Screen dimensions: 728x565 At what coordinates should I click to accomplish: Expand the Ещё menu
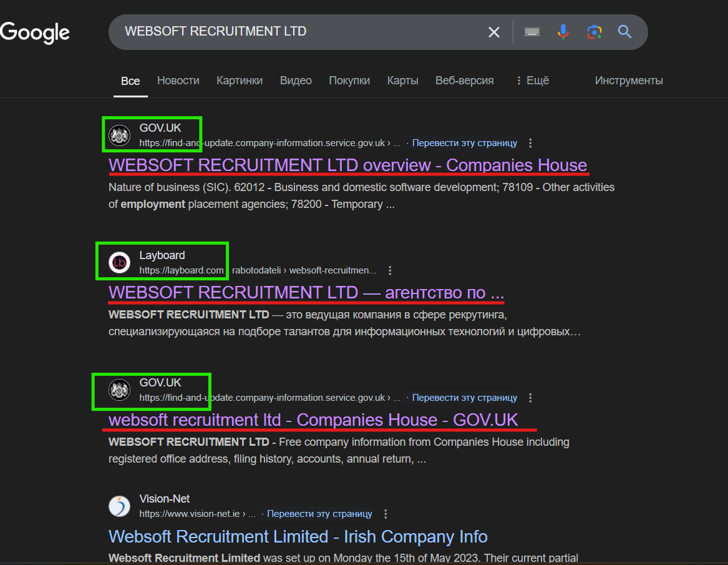point(533,81)
